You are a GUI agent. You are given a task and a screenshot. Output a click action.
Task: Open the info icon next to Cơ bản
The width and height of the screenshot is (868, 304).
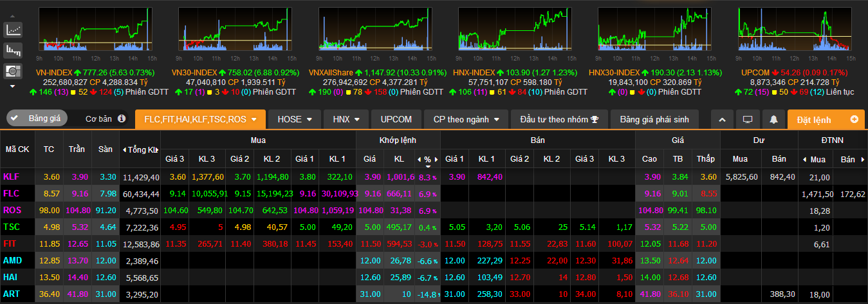[121, 119]
